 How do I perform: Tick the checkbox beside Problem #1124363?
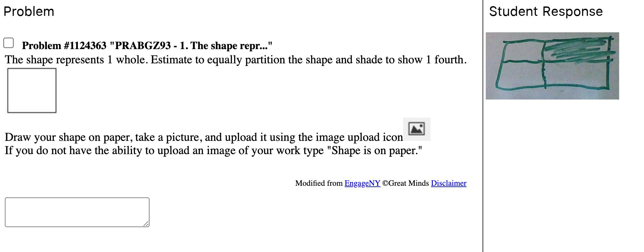click(x=8, y=43)
